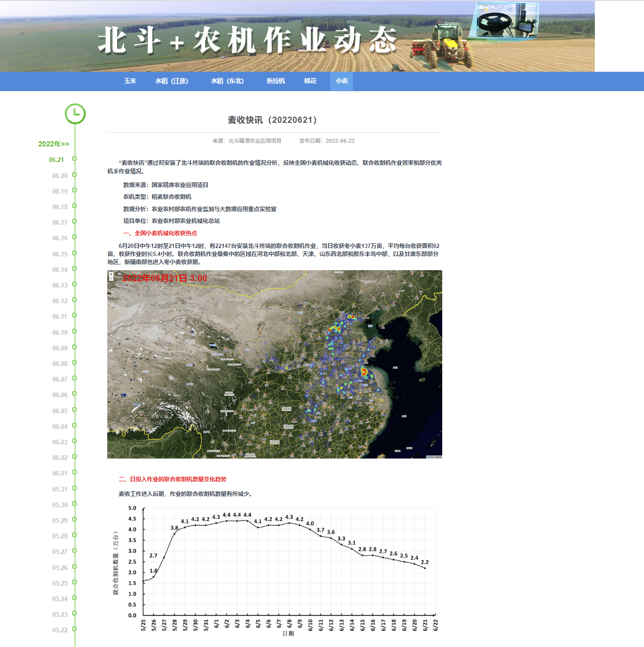Viewport: 644px width, 647px height.
Task: Select the 05.22 timeline date
Action: [60, 630]
